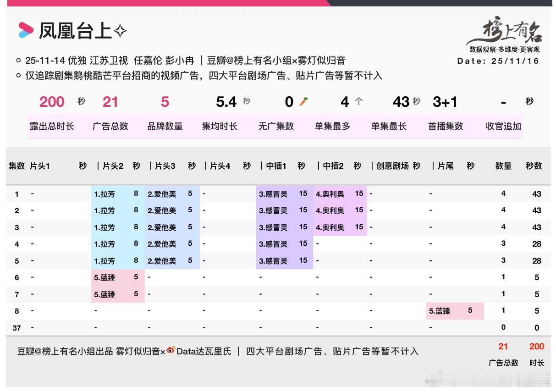Click the pink-blue play logo icon
This screenshot has height=392, width=556.
[24, 30]
